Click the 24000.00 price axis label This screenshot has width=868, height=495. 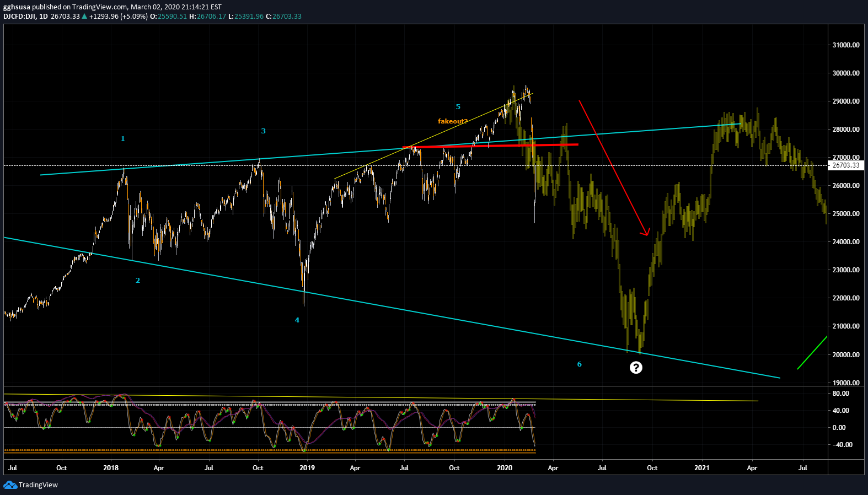tap(846, 242)
